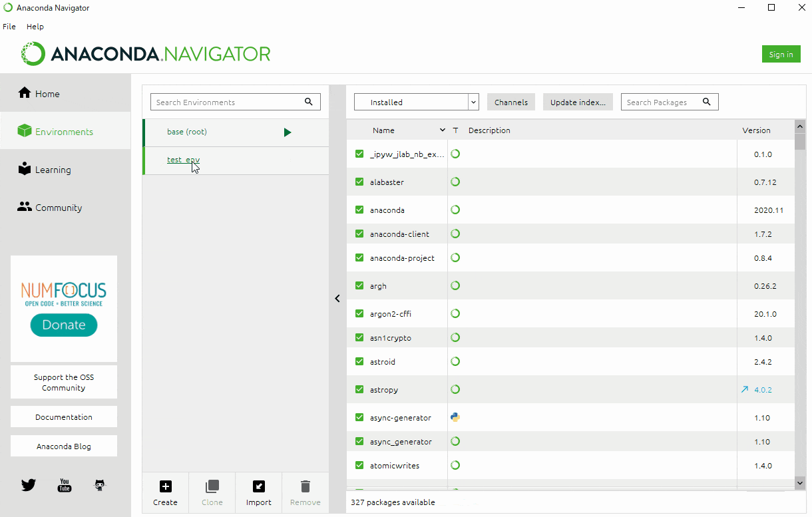Uncheck the alabaster package
812x517 pixels.
coord(359,182)
